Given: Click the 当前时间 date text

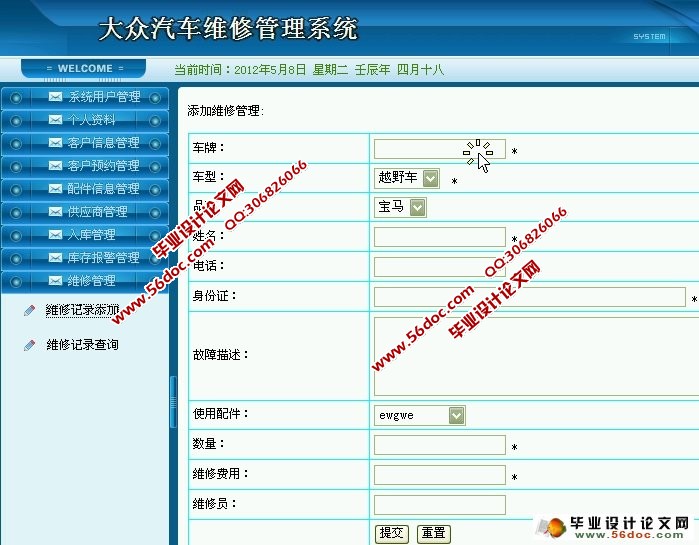Looking at the screenshot, I should point(309,70).
